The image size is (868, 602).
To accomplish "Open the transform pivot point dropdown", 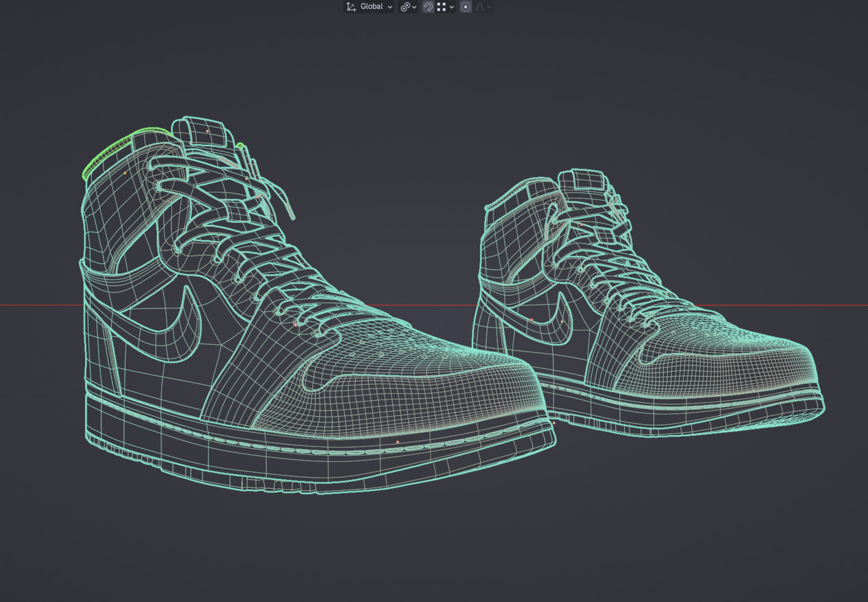I will click(409, 7).
